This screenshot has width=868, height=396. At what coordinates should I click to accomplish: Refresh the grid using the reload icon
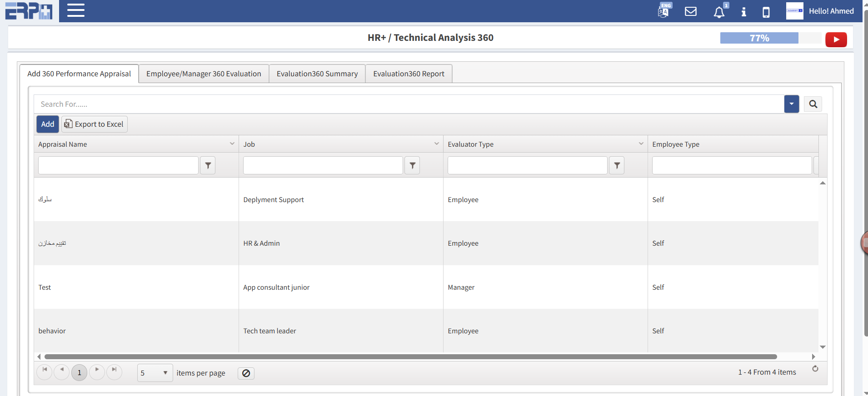click(x=815, y=369)
